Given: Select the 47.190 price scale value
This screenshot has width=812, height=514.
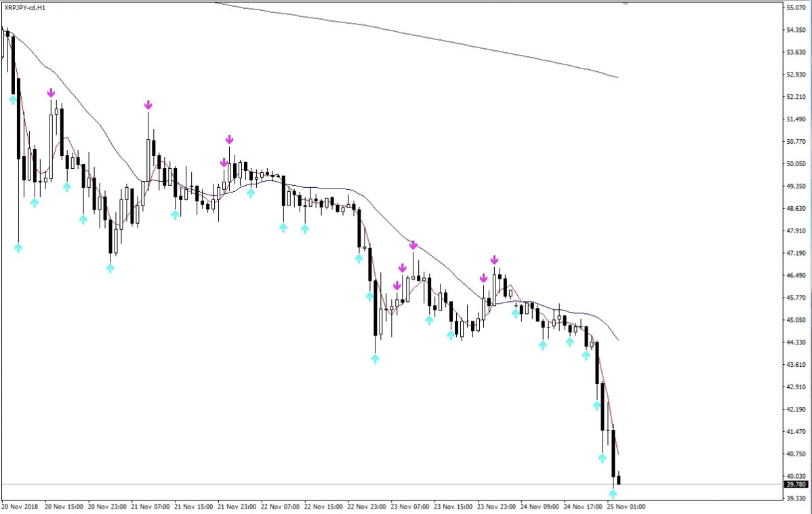Looking at the screenshot, I should click(796, 253).
